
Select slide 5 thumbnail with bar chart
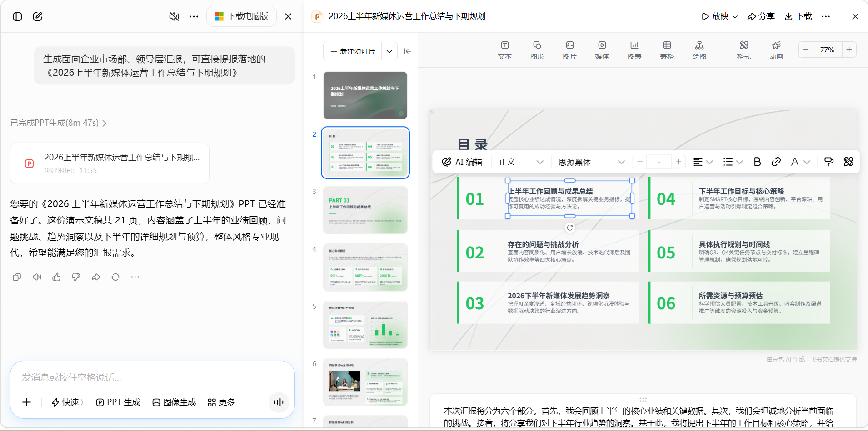click(x=365, y=325)
